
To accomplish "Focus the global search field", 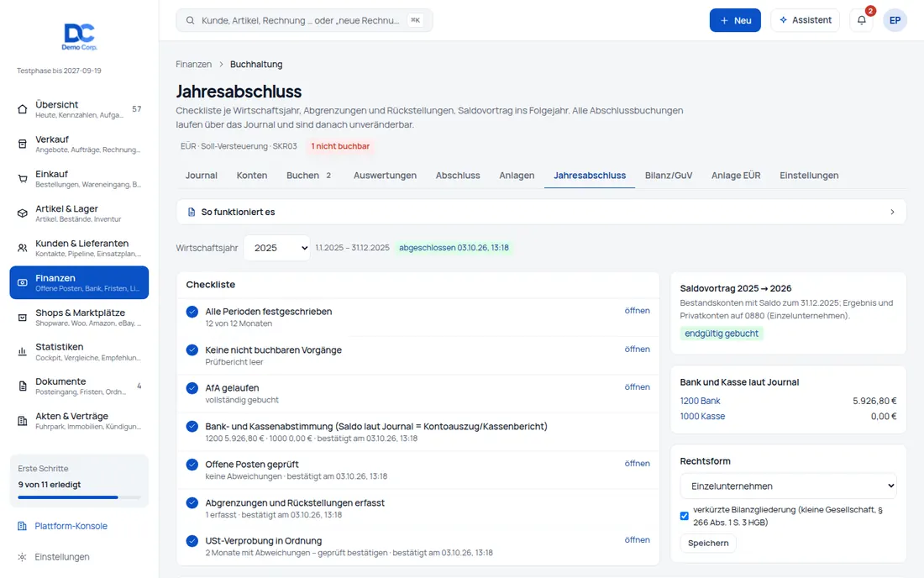I will tap(304, 20).
